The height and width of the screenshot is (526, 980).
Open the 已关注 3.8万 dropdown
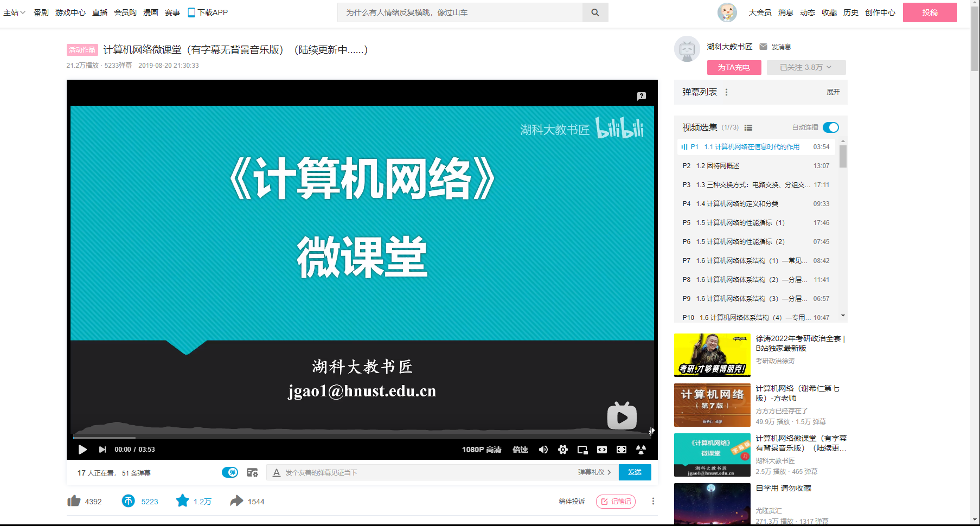[x=806, y=67]
